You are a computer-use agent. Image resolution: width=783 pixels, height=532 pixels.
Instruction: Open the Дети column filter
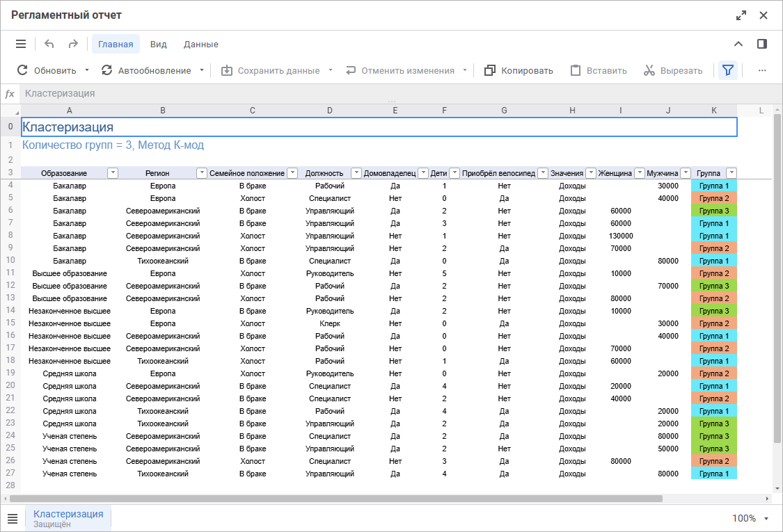[454, 173]
